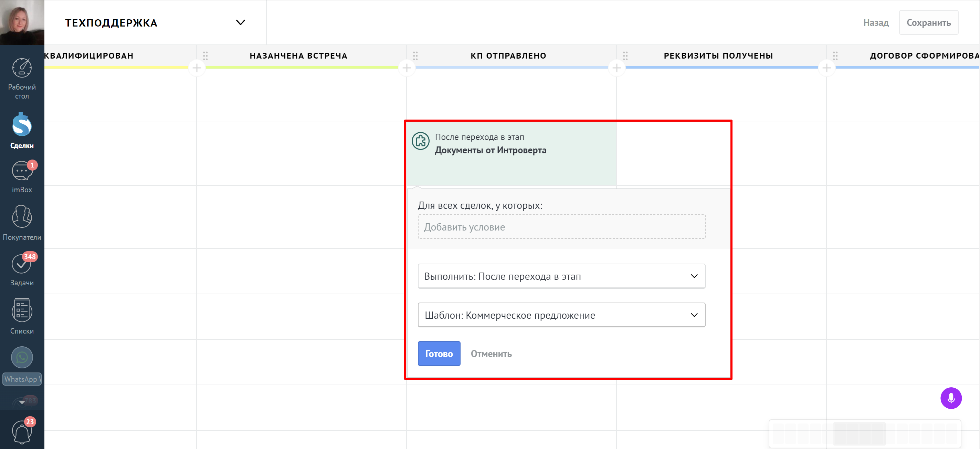The height and width of the screenshot is (449, 980).
Task: Open the Шаблон: Коммерческое предложение dropdown
Action: [561, 315]
